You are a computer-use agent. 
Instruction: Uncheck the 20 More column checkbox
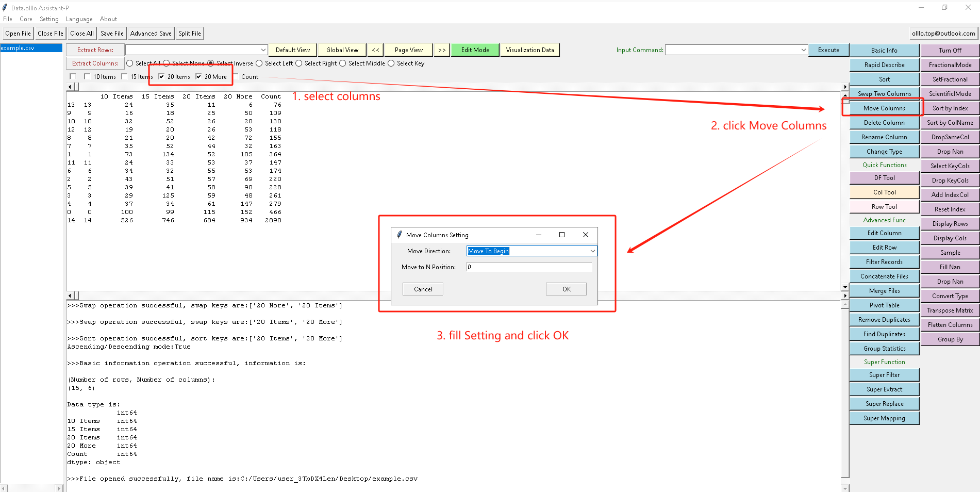[198, 77]
